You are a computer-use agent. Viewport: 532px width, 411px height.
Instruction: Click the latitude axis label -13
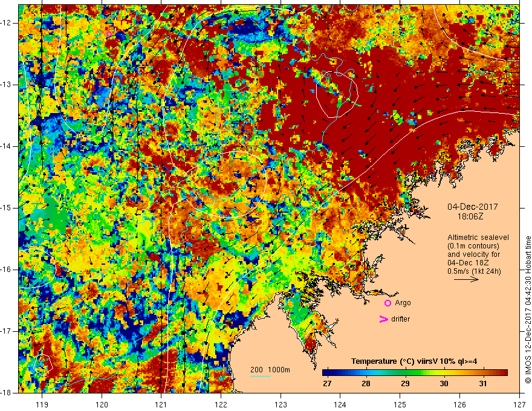(x=6, y=85)
